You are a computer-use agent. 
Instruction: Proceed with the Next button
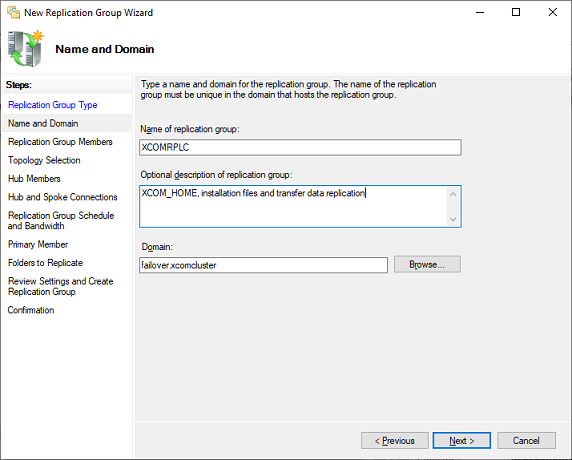(x=461, y=441)
